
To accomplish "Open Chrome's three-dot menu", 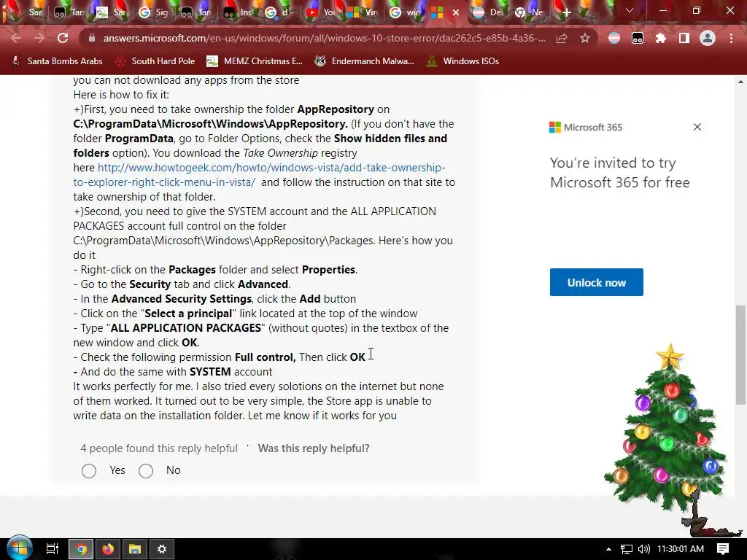I will pos(731,38).
